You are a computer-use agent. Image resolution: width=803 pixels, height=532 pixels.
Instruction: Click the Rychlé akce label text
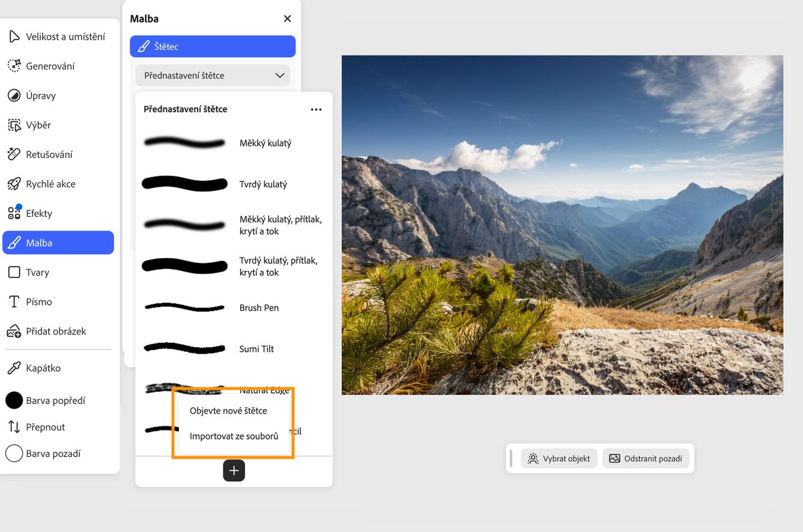point(51,184)
